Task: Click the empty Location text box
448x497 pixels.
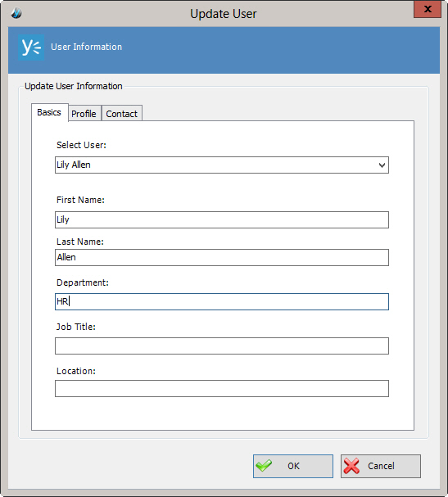Action: pyautogui.click(x=222, y=388)
